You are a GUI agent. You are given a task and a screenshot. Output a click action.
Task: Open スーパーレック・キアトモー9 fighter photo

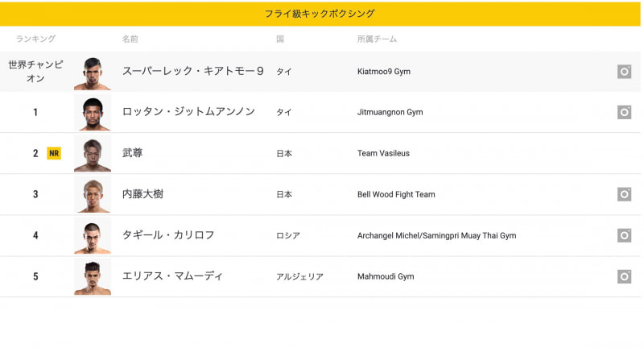[93, 72]
